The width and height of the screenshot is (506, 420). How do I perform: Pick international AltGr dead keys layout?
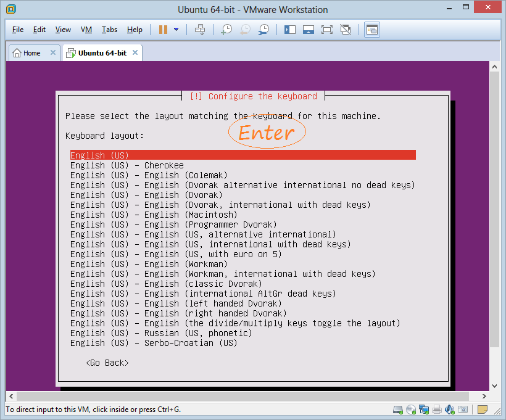203,294
